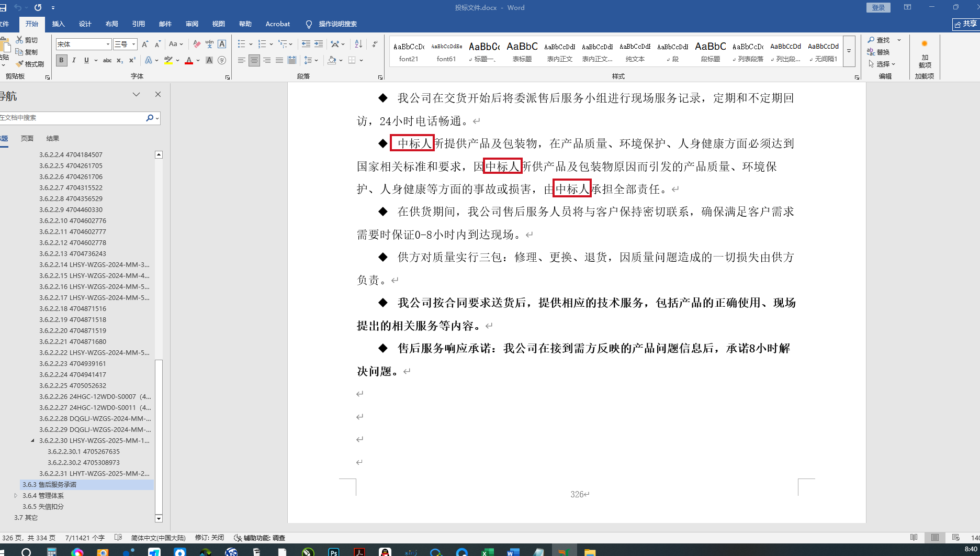Click the 共享 (Share) button
980x556 pixels.
coord(966,24)
